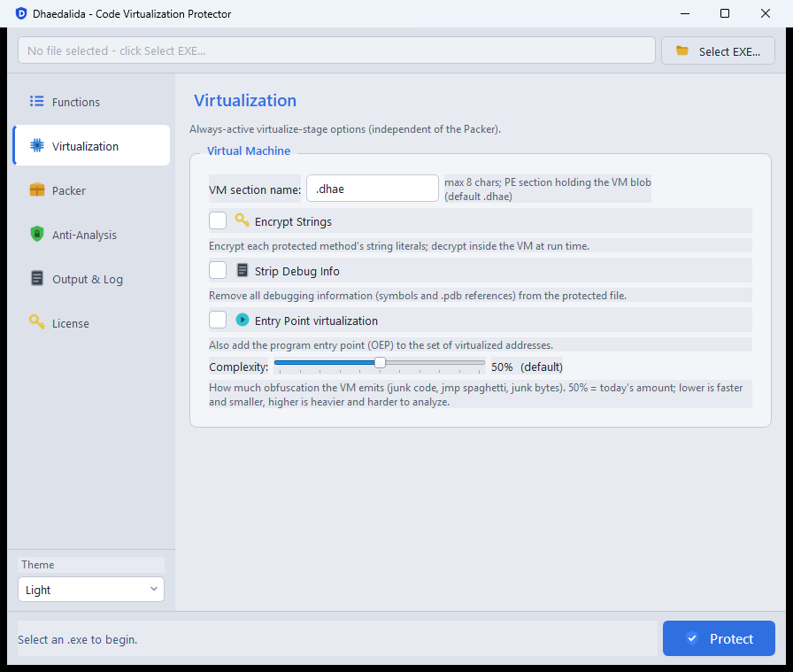Click the checkmark icon on Protect button
Viewport: 793px width, 672px height.
692,638
